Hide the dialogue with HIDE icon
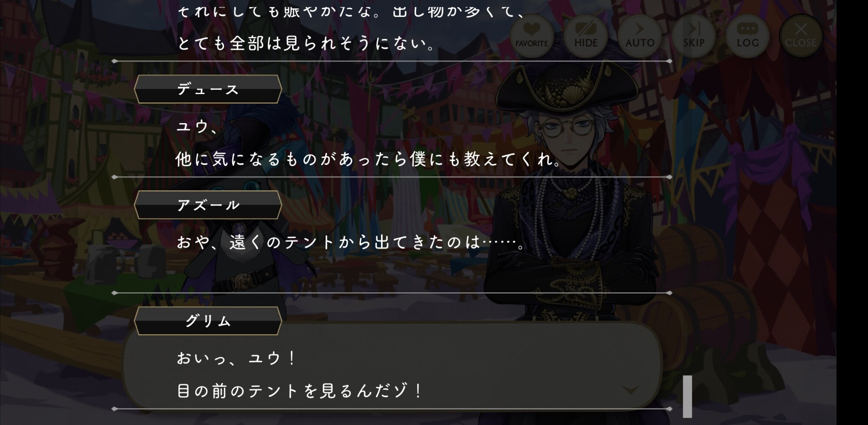 (x=586, y=36)
